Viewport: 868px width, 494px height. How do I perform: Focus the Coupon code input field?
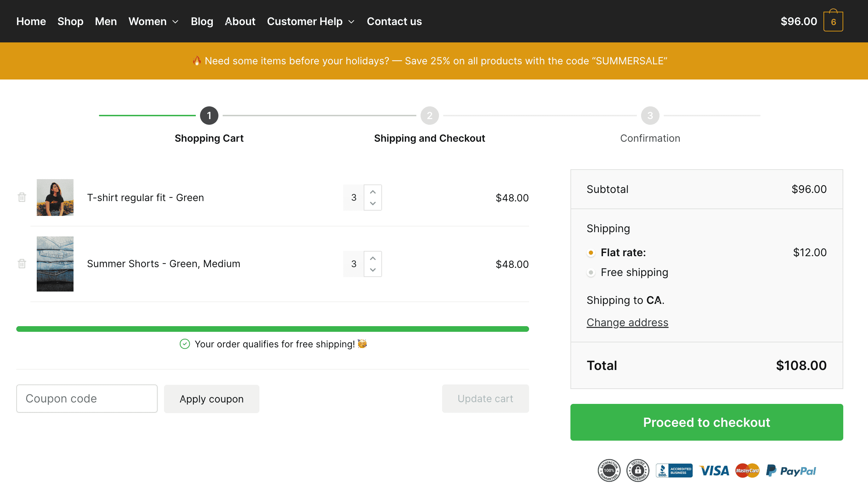pyautogui.click(x=87, y=399)
